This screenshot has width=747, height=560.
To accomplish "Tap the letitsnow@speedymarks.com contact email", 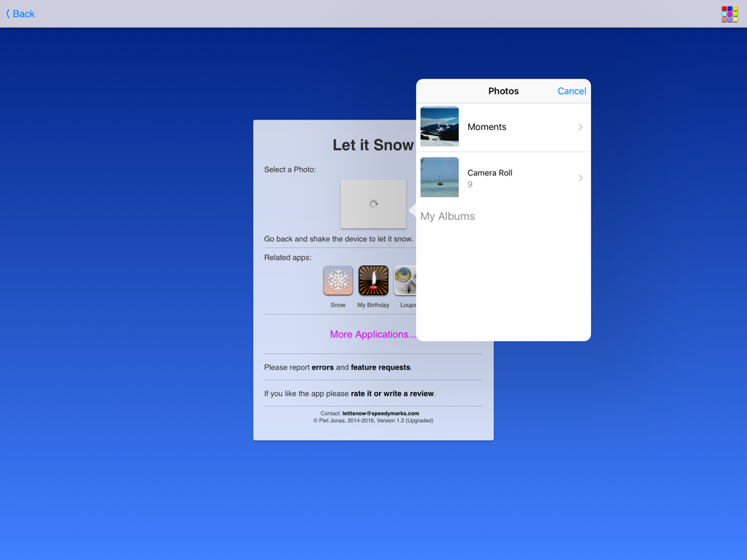I will 381,414.
